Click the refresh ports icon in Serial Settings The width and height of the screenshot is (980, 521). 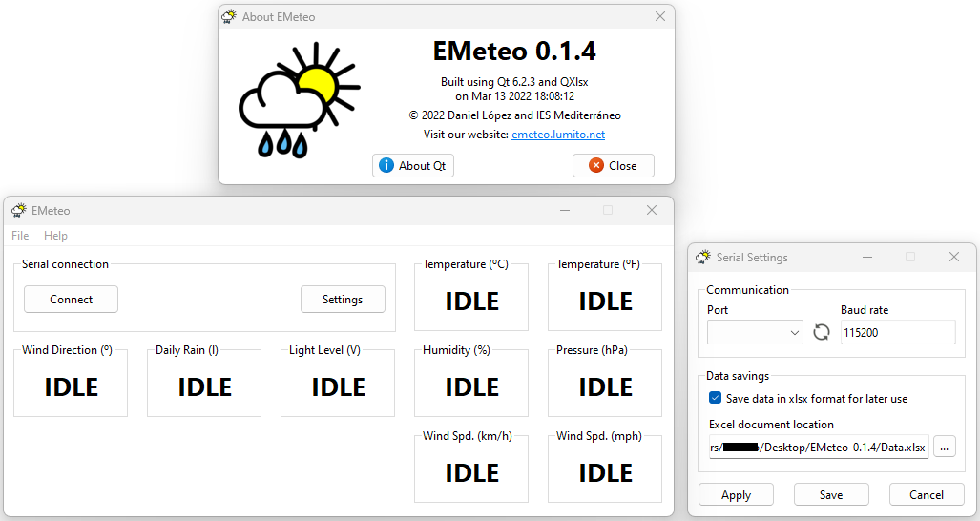coord(822,332)
